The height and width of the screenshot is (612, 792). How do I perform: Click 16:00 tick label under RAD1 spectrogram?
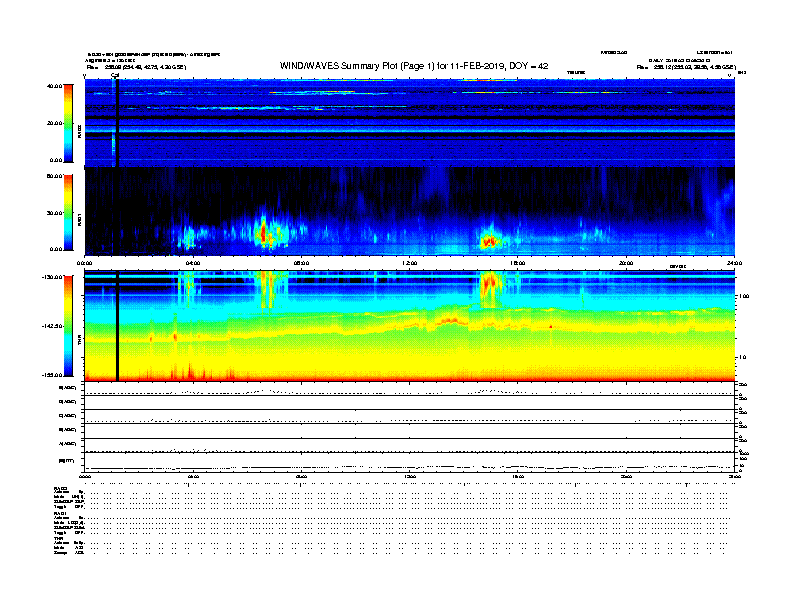[518, 263]
